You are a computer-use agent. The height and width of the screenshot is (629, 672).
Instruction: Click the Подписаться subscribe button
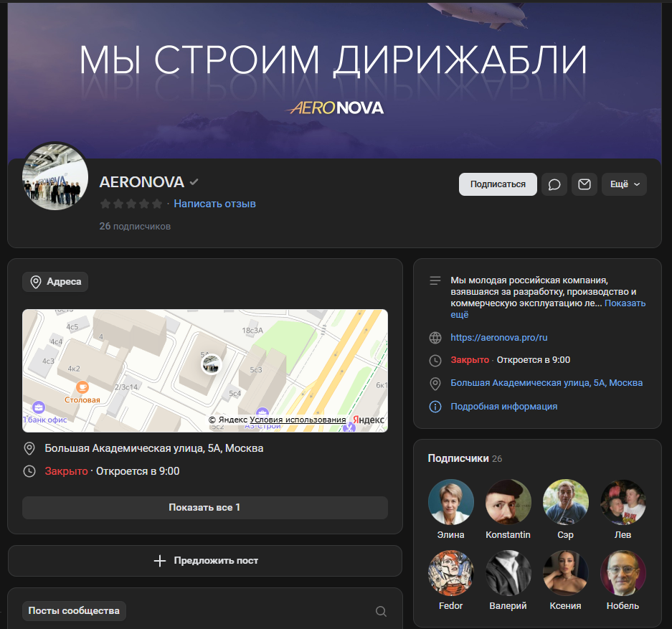[x=498, y=184]
